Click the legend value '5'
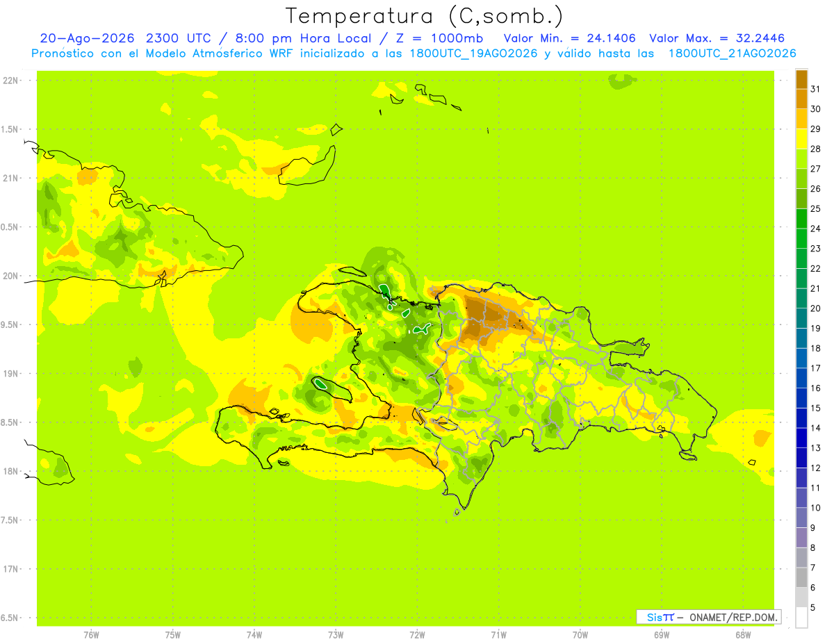This screenshot has height=644, width=834. [813, 607]
